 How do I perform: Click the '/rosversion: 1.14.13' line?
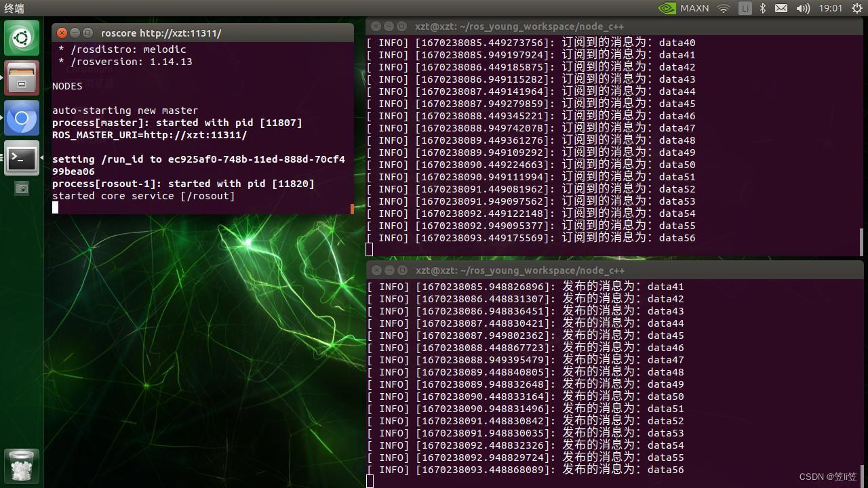125,62
